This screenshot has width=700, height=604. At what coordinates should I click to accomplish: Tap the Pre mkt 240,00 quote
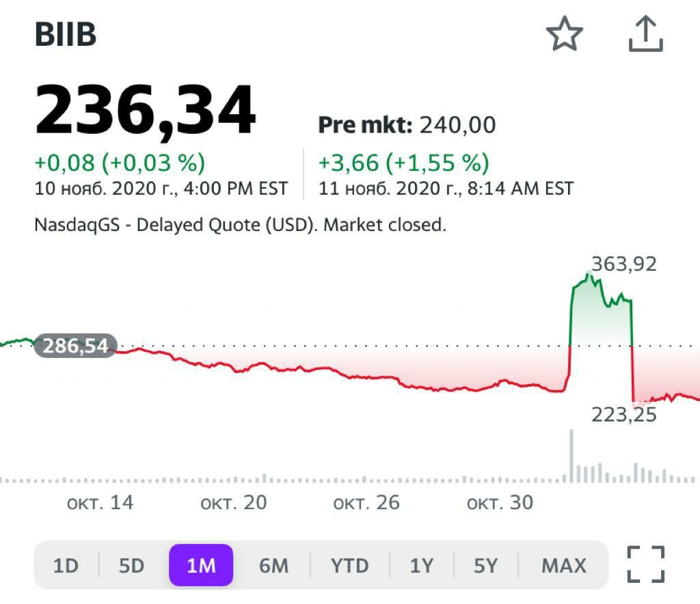[x=407, y=125]
